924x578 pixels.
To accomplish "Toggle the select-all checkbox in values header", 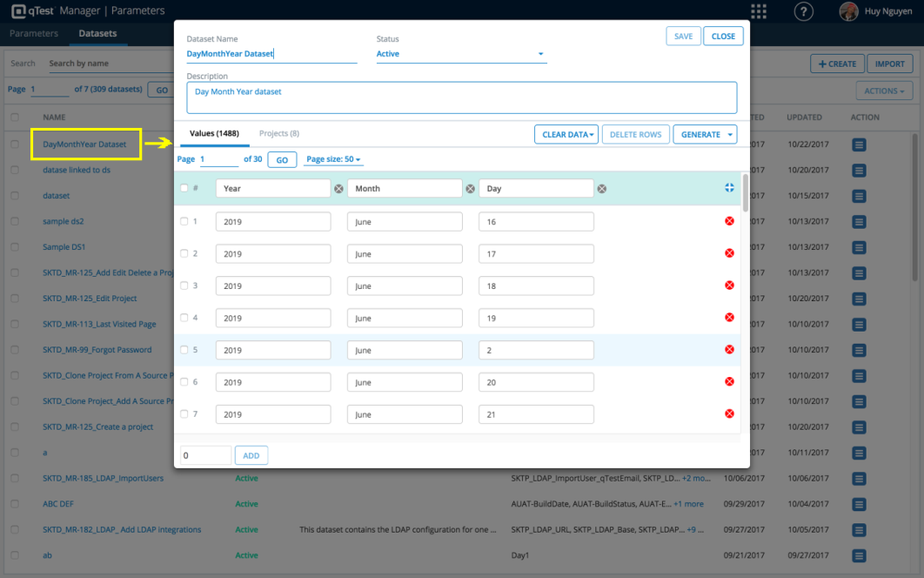I will click(184, 188).
